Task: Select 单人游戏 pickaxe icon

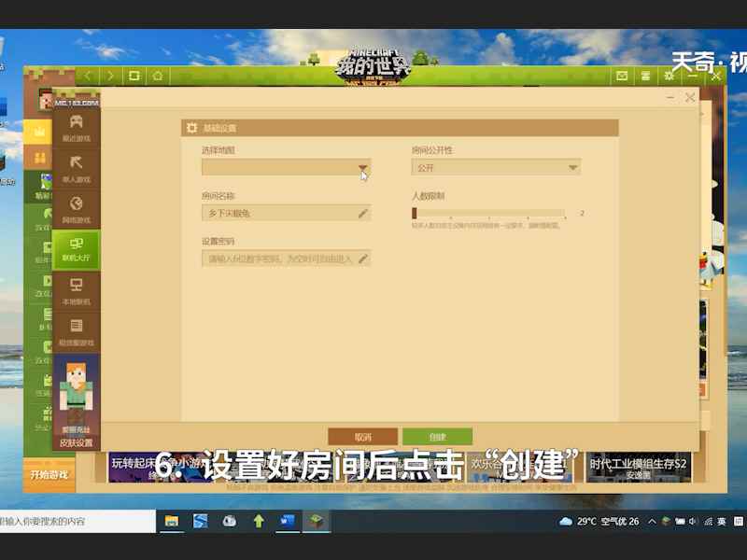Action: tap(76, 167)
